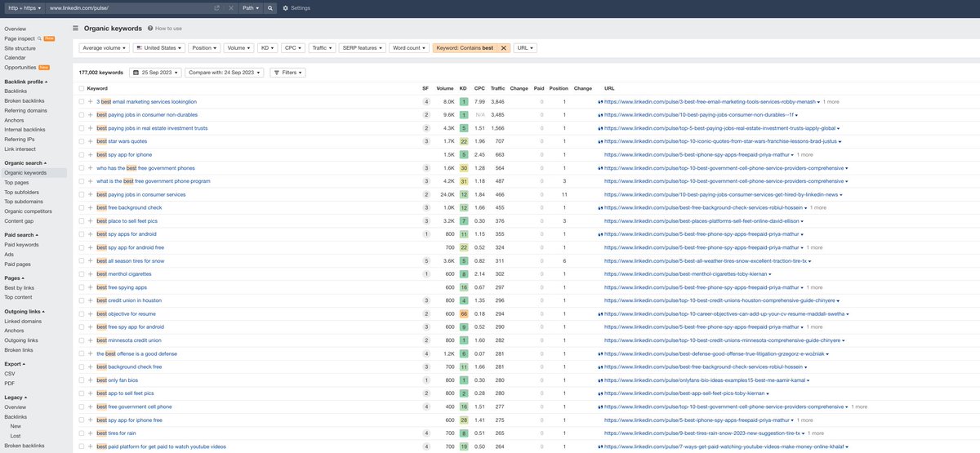
Task: Check the 'best paying jobs in real estate investment trusts' row
Action: [82, 128]
